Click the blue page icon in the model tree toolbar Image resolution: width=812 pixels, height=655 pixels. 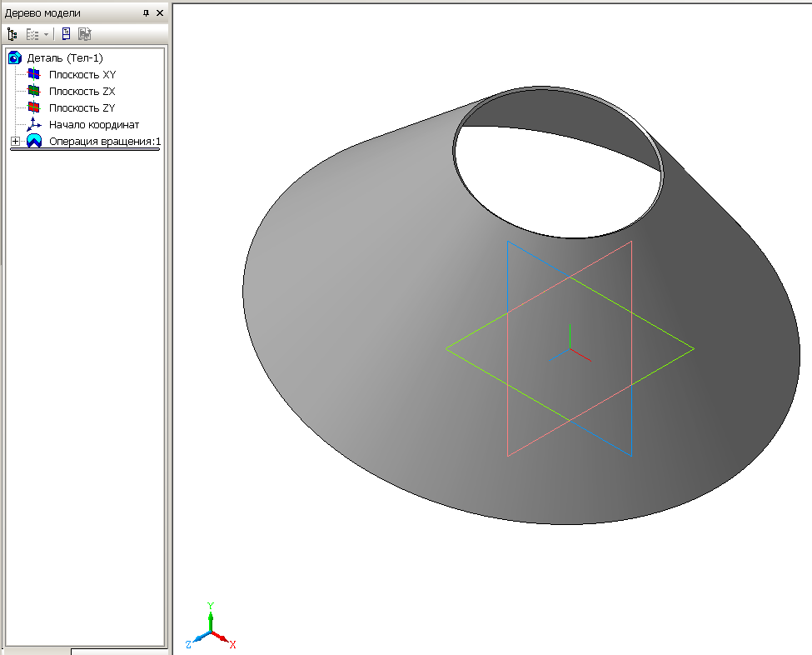point(67,34)
